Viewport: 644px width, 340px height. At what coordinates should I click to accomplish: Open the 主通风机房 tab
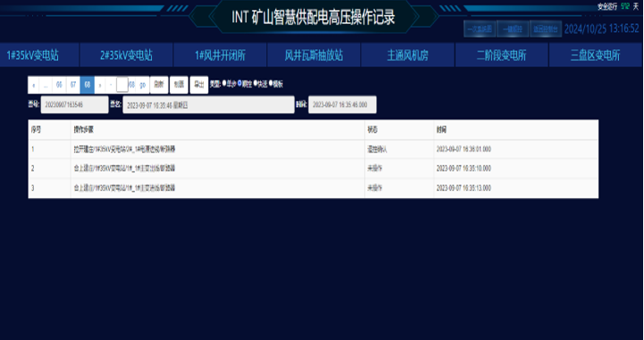coord(407,55)
